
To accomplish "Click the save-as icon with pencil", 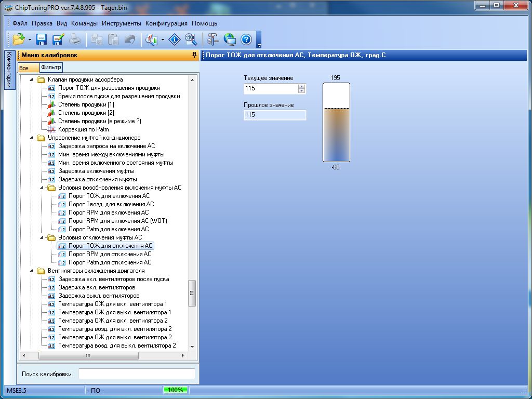I will pyautogui.click(x=58, y=39).
